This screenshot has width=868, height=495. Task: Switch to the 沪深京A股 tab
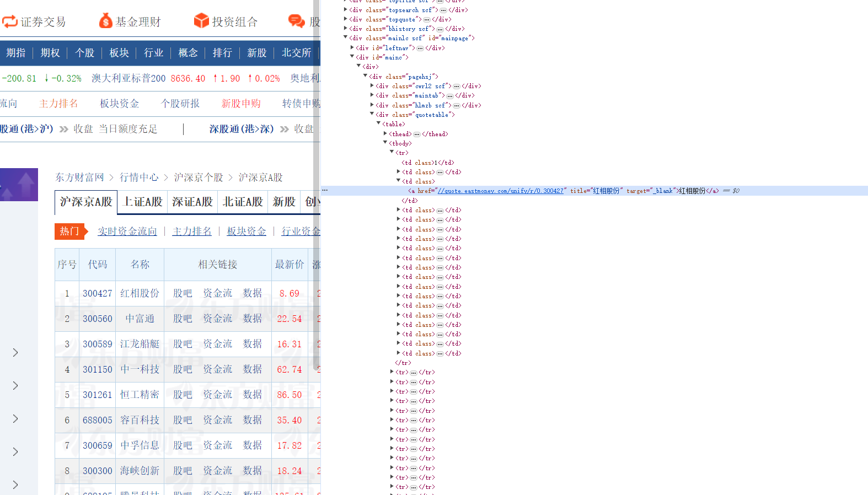pos(86,202)
